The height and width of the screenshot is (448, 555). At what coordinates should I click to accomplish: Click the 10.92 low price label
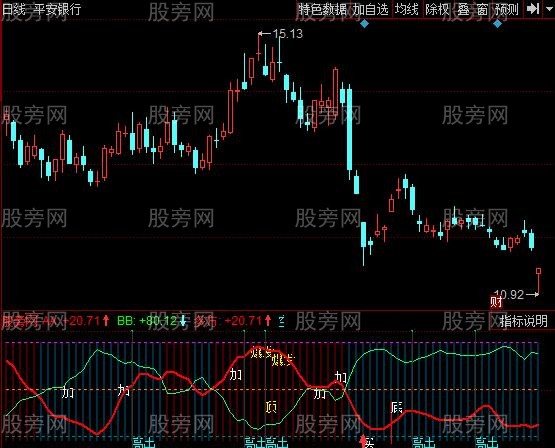[x=509, y=294]
